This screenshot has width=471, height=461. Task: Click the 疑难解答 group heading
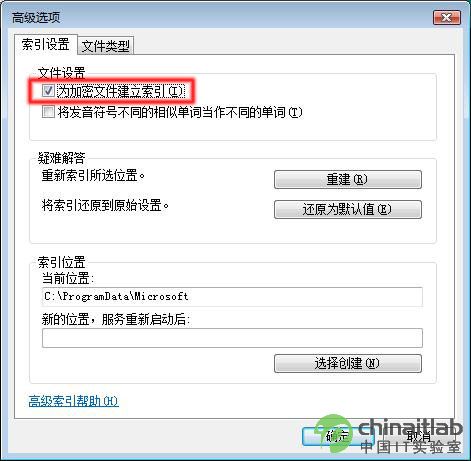pos(61,158)
